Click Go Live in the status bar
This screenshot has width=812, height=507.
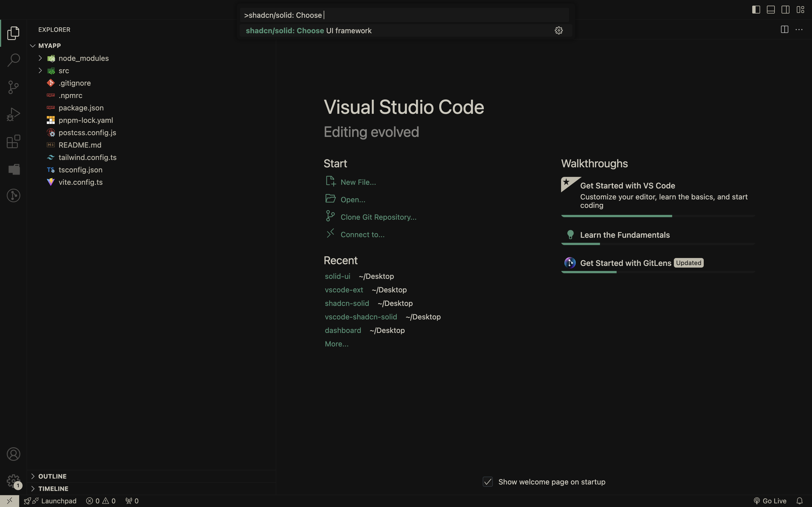pos(770,501)
